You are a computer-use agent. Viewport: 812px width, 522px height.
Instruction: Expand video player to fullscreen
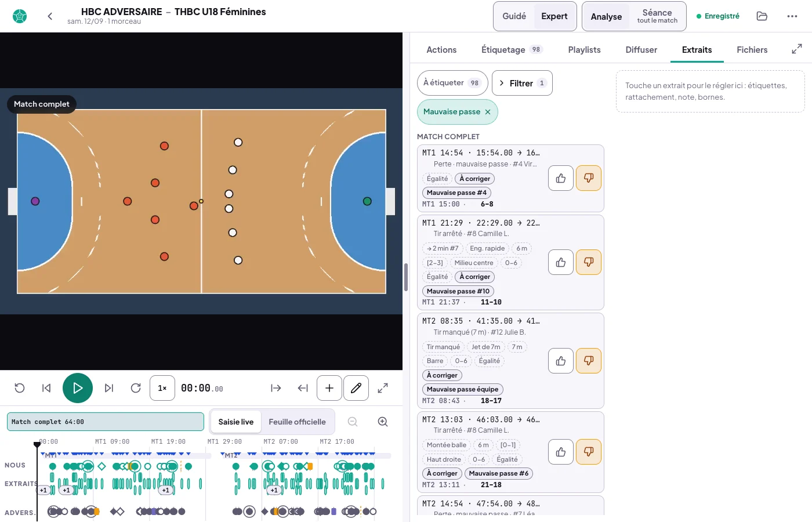pos(383,388)
